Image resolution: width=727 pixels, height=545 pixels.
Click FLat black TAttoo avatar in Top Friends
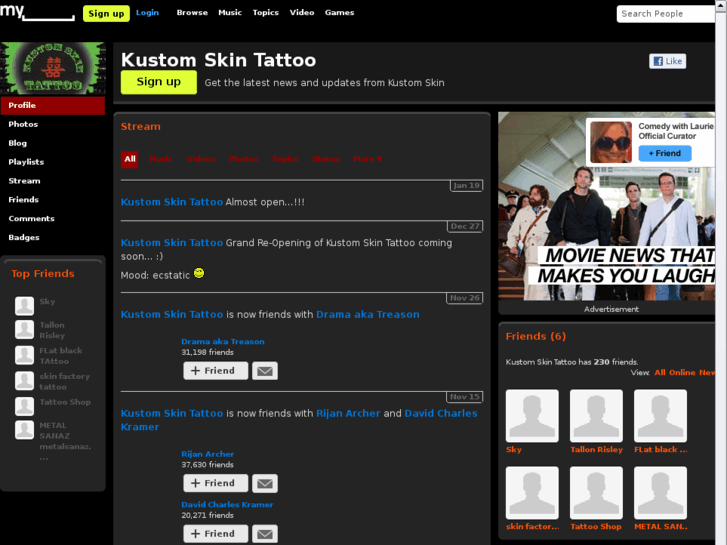24,355
